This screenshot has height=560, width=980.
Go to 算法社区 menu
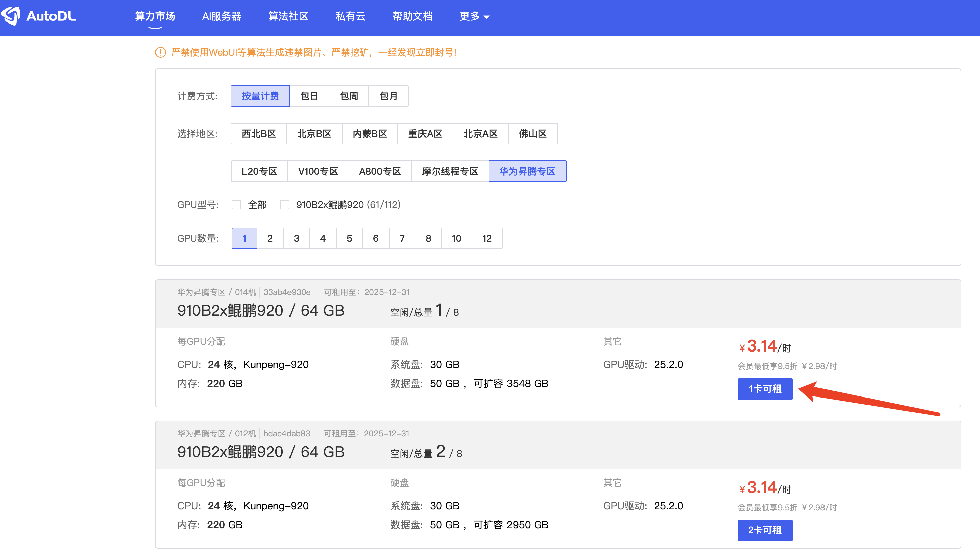288,16
